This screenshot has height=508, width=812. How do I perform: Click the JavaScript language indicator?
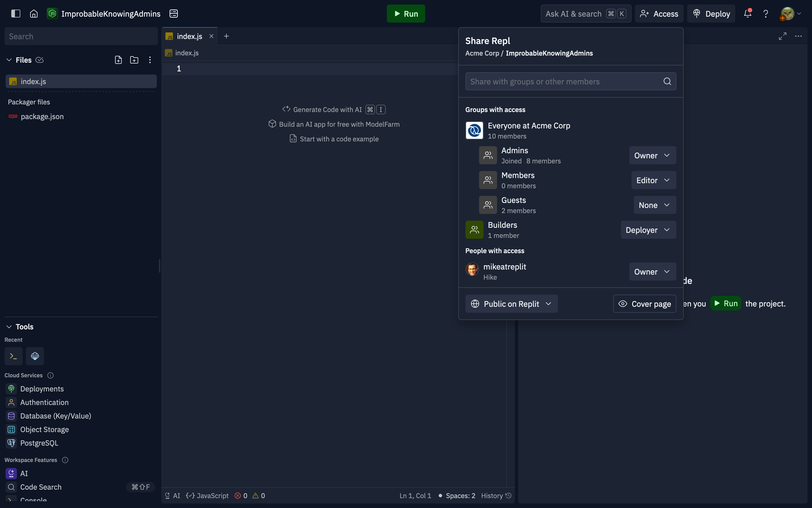pyautogui.click(x=207, y=496)
